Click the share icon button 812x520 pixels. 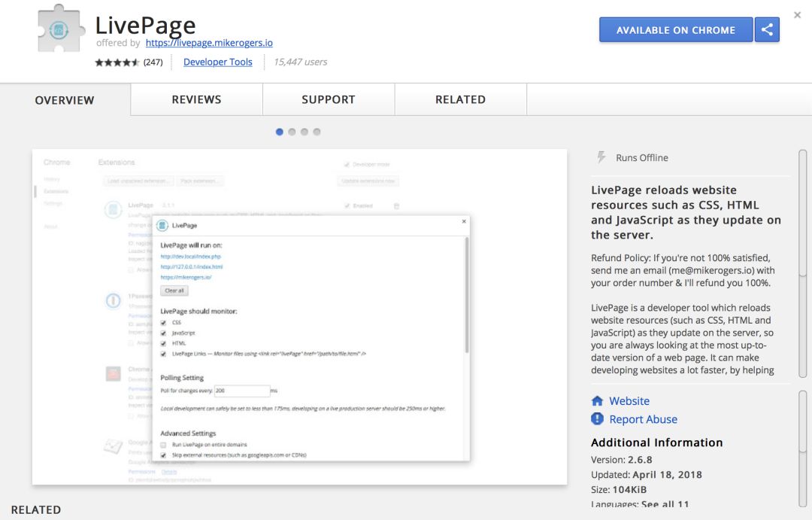767,29
